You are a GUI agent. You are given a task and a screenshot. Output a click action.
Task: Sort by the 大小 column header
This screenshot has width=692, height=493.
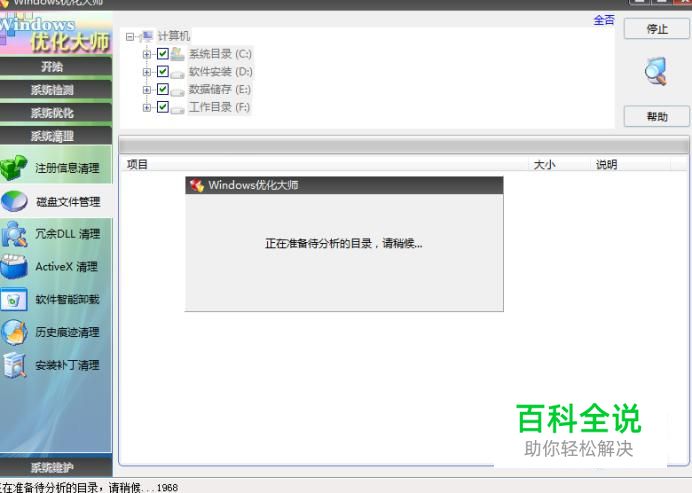560,165
